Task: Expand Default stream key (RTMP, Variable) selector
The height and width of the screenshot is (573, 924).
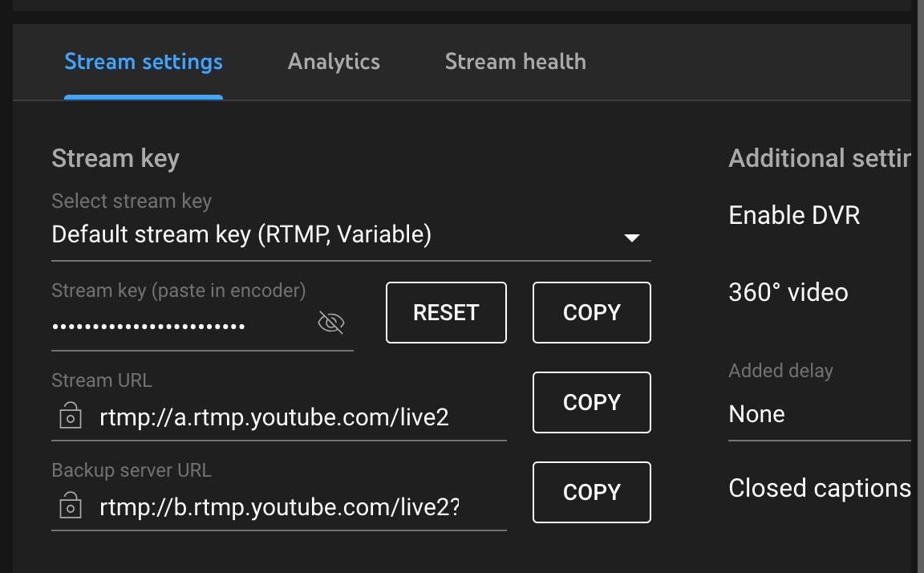Action: tap(351, 234)
